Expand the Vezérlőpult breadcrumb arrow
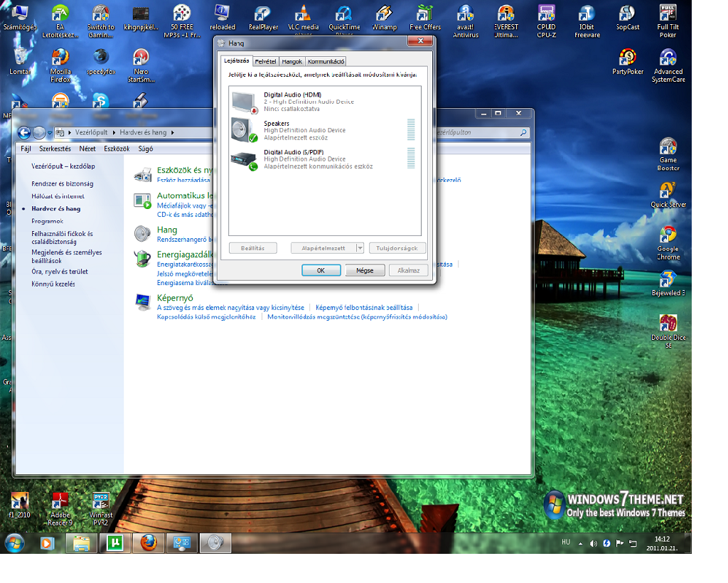 [x=114, y=133]
